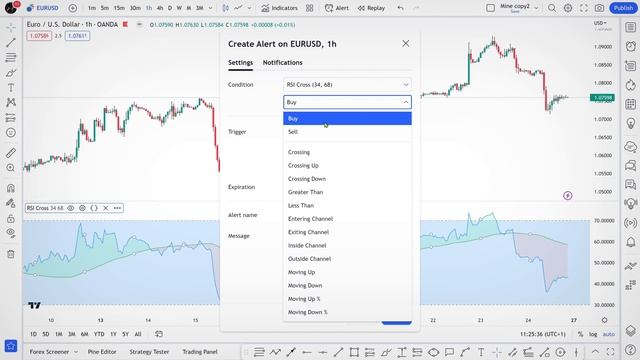This screenshot has height=360, width=640.
Task: Select the 4h timeframe
Action: pyautogui.click(x=160, y=8)
